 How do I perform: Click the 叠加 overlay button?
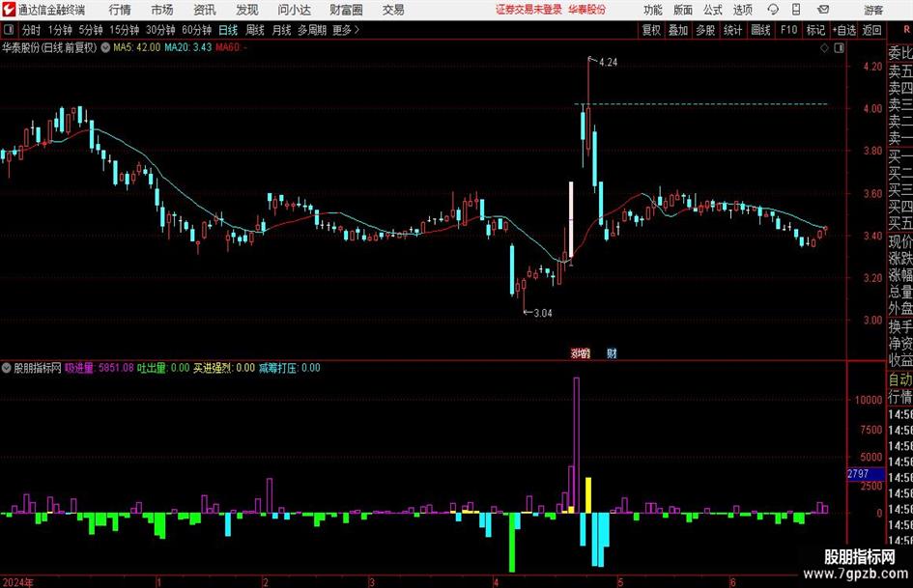[678, 30]
